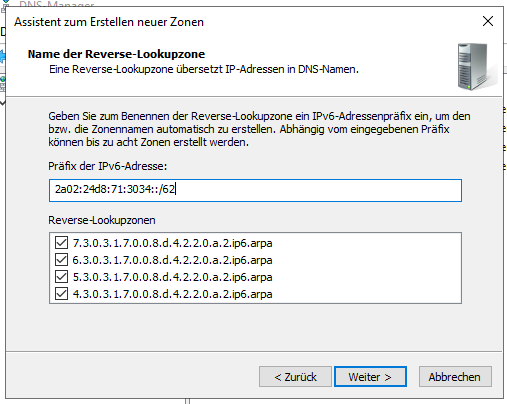
Task: Select zone name text 6.3.0.3.1.7.0.0.8.d.4.2.2.0.a.2.ip6.arpa
Action: pyautogui.click(x=172, y=260)
